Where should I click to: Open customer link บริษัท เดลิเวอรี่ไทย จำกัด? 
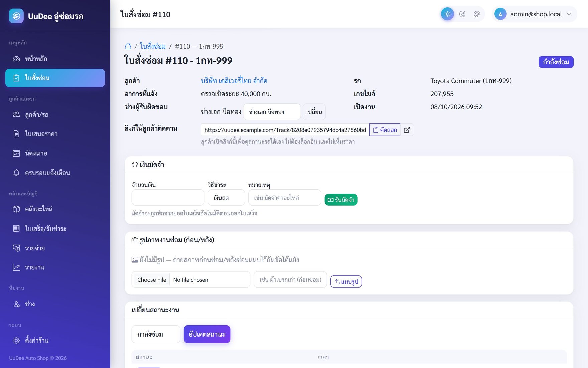[x=234, y=81]
